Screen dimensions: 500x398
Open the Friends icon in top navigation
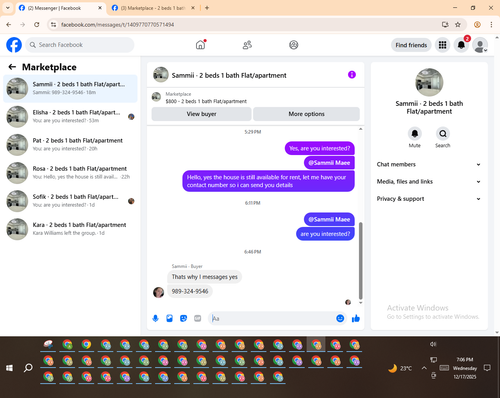click(247, 45)
